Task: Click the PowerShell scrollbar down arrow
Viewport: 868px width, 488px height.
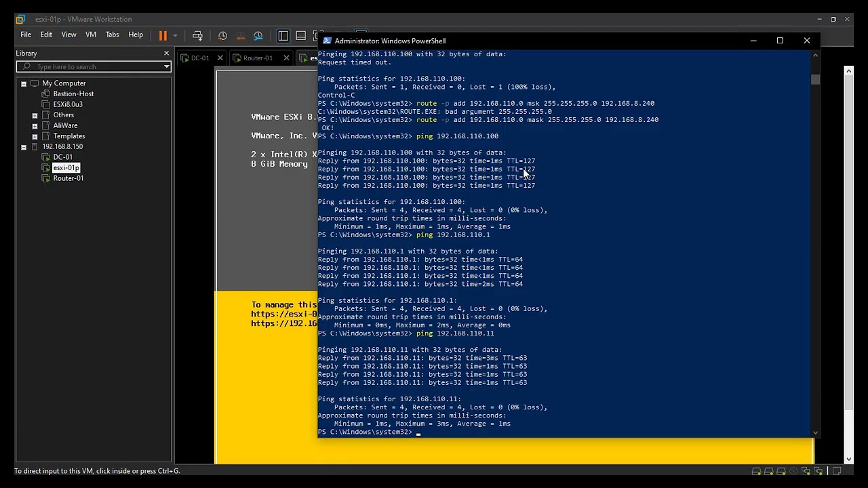Action: tap(814, 432)
